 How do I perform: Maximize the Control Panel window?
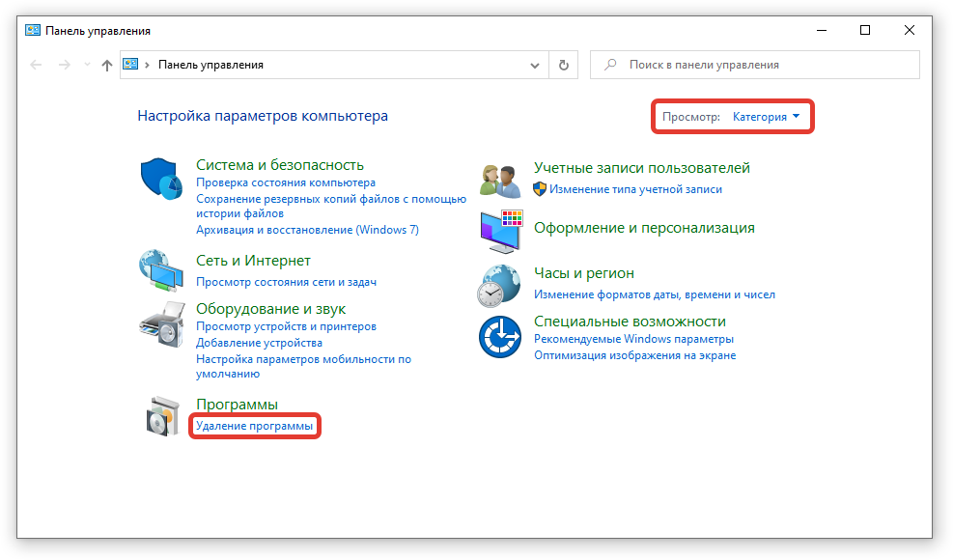point(865,30)
